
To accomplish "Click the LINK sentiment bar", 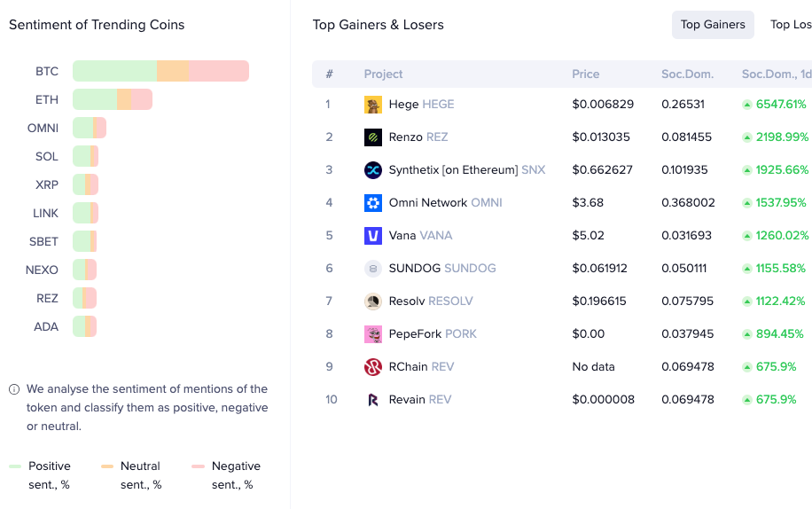I will [85, 213].
